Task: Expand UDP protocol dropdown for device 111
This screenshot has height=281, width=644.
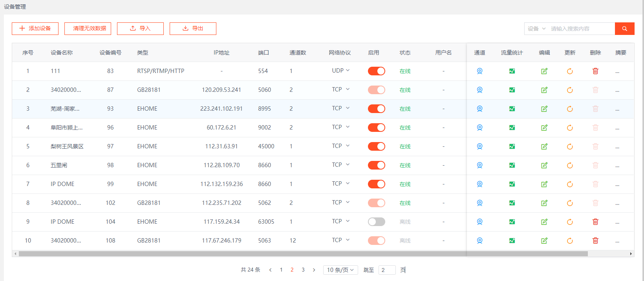Action: [x=340, y=71]
